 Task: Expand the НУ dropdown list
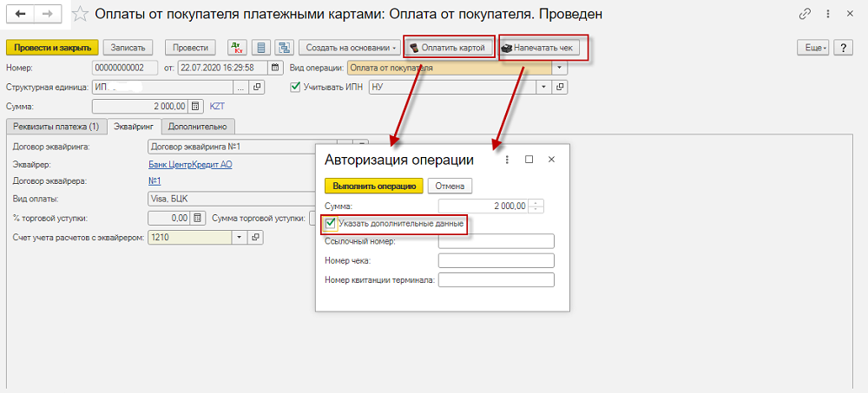543,87
